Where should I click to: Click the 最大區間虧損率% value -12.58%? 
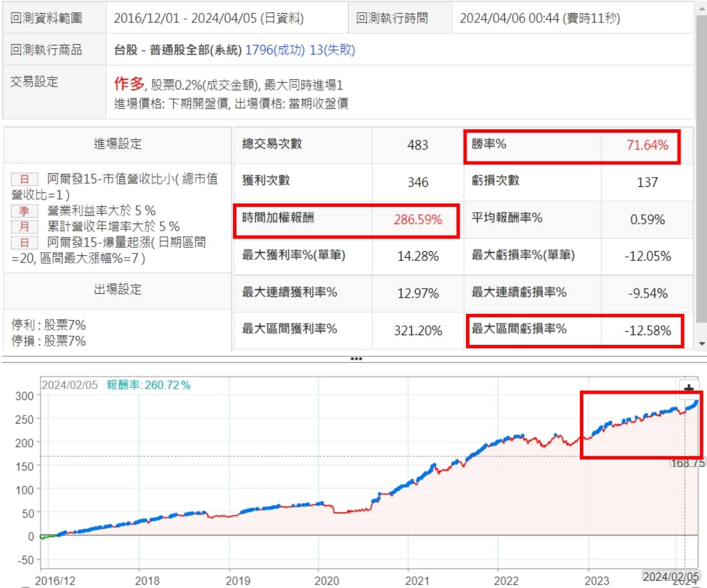[647, 330]
